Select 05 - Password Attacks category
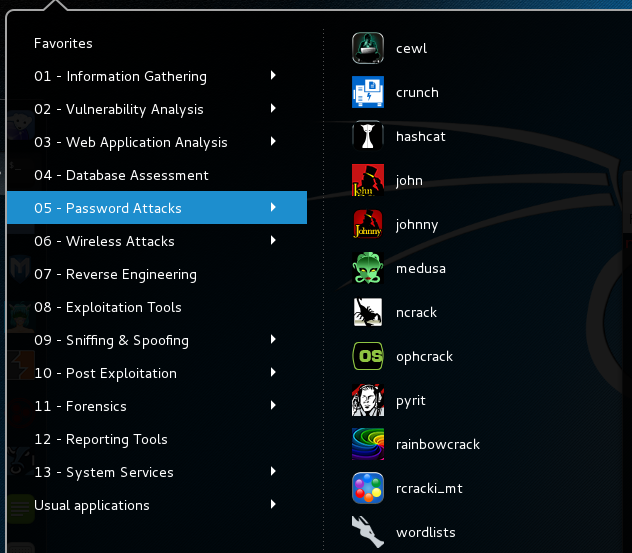Viewport: 632px width, 553px height. (157, 208)
